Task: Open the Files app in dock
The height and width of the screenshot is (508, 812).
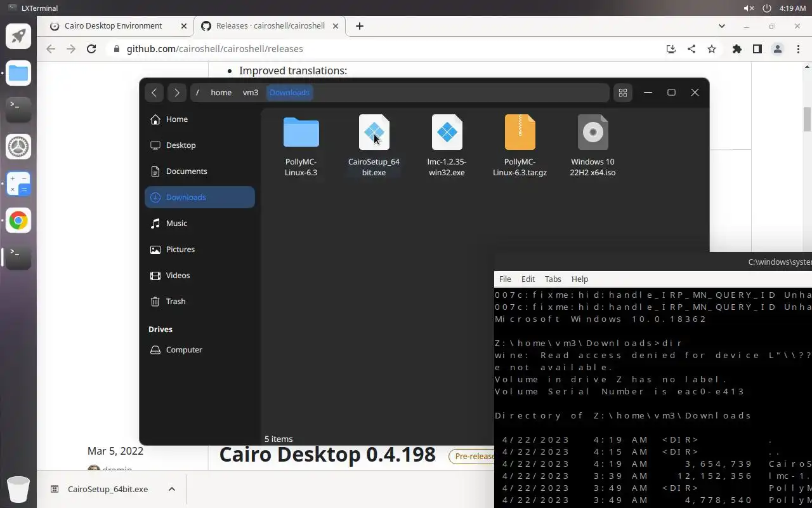Action: coord(18,74)
